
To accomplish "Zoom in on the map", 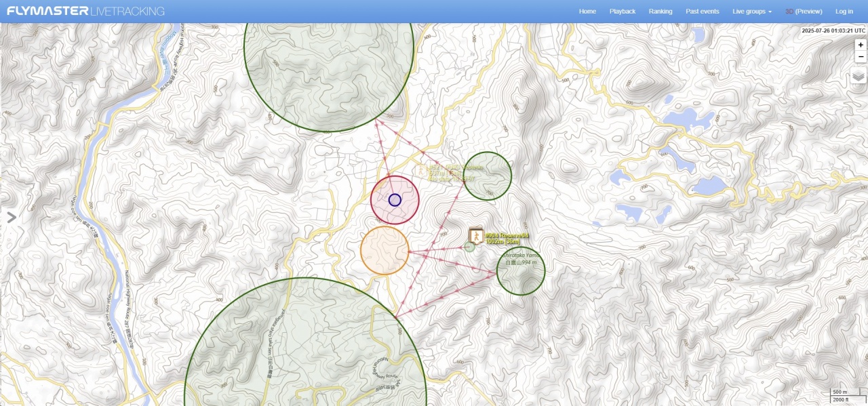I will (x=861, y=45).
